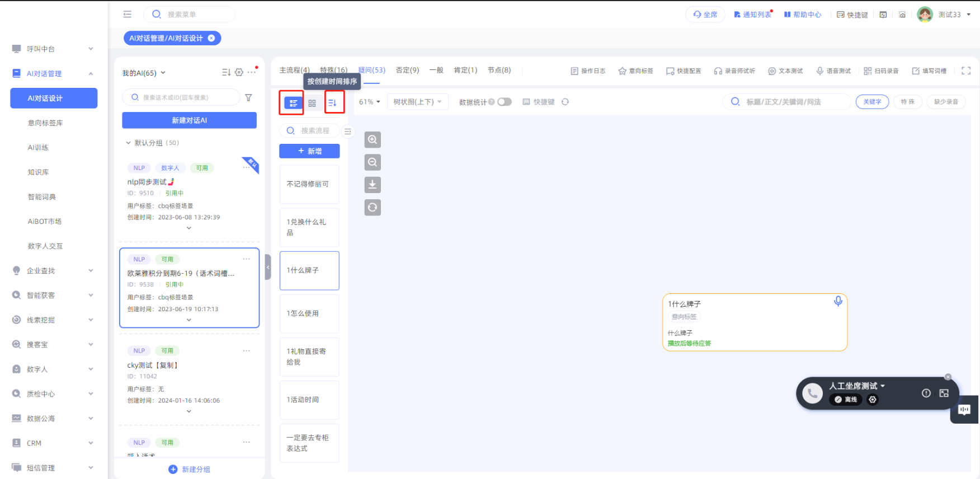The image size is (980, 479).
Task: Switch to grid view icon
Action: coord(312,103)
